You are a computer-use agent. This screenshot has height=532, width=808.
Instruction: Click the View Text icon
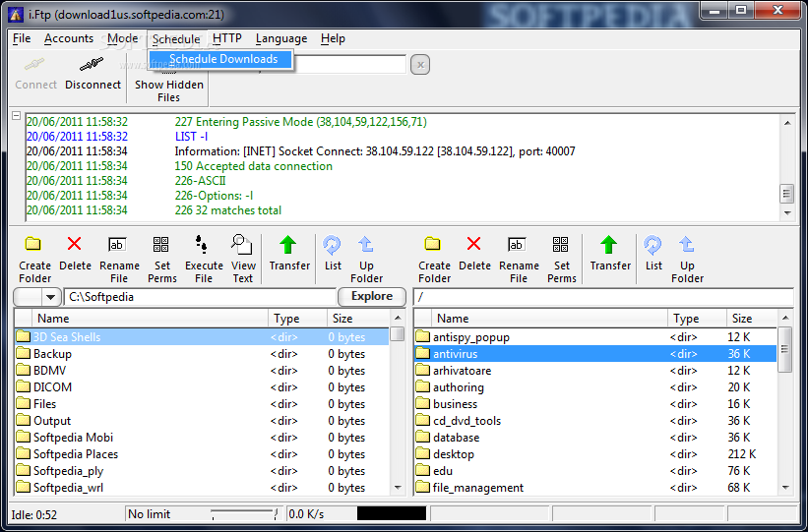(x=242, y=244)
